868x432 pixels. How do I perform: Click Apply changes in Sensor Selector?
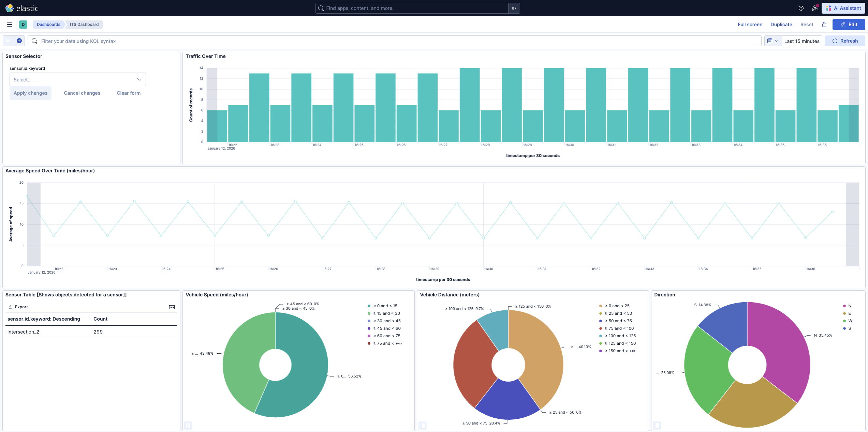pos(30,93)
